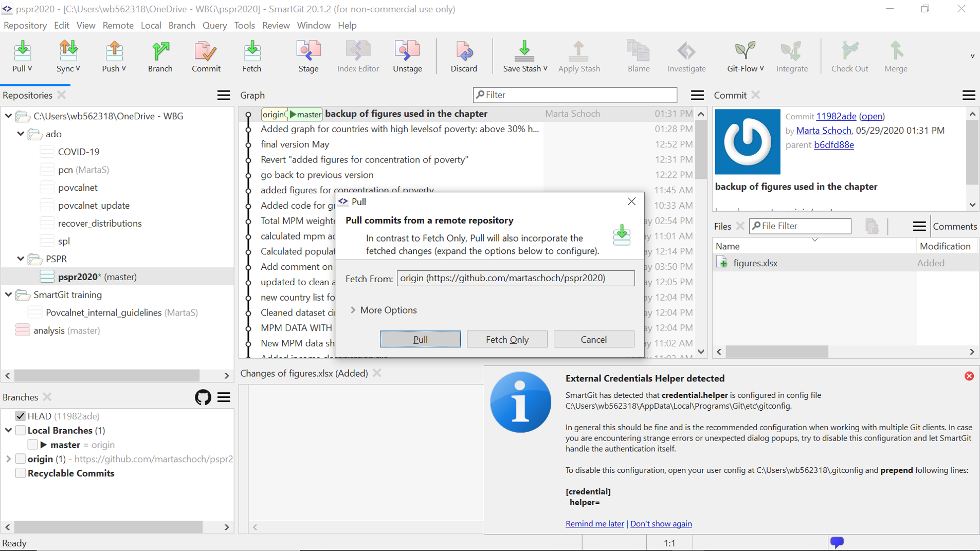Open the Tools menu
This screenshot has width=980, height=551.
[244, 25]
